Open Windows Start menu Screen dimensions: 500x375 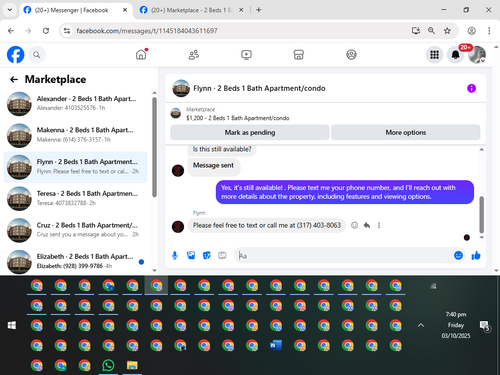(12, 325)
